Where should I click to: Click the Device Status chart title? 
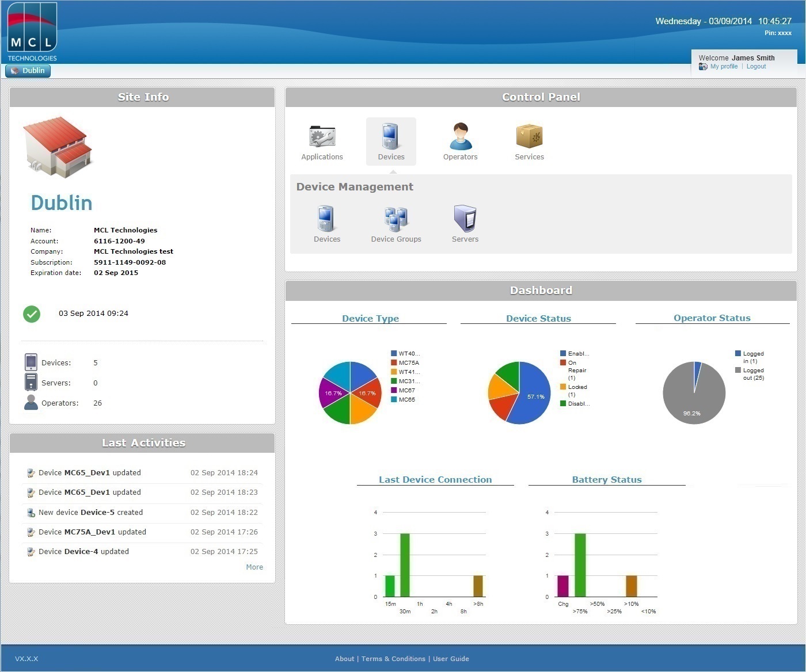click(538, 318)
